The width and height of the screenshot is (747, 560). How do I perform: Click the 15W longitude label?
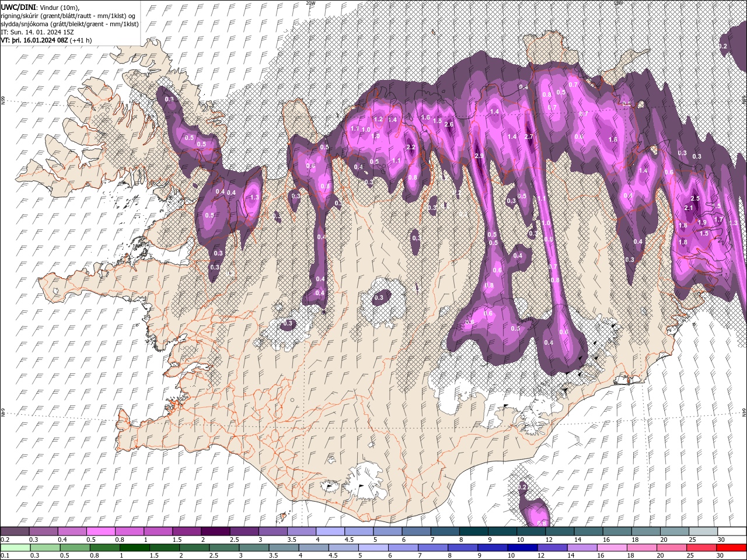tap(618, 2)
